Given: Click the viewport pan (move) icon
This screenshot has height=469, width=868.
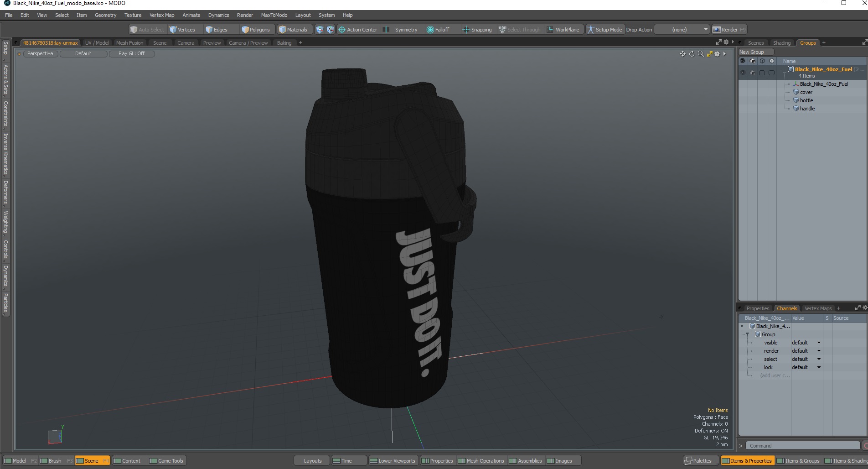Looking at the screenshot, I should 682,54.
